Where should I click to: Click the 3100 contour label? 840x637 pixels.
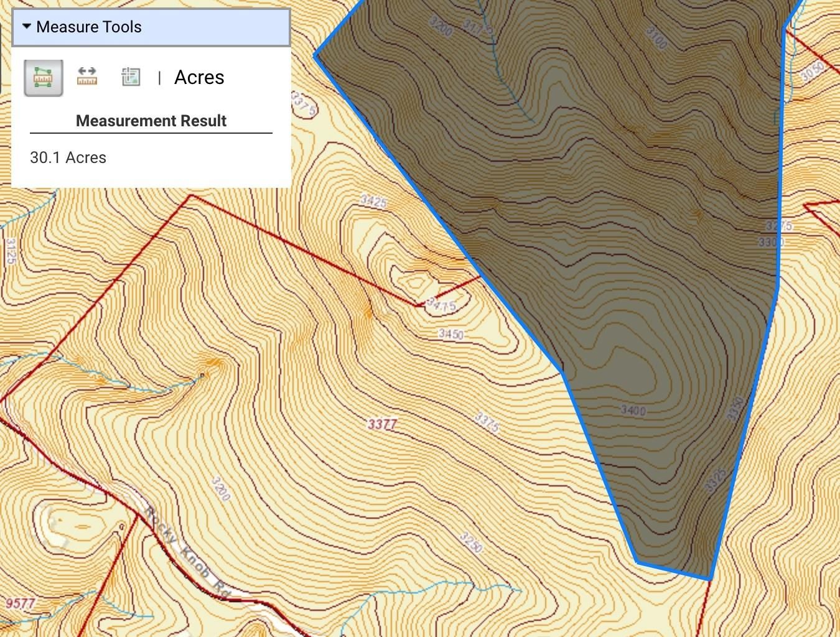click(656, 37)
